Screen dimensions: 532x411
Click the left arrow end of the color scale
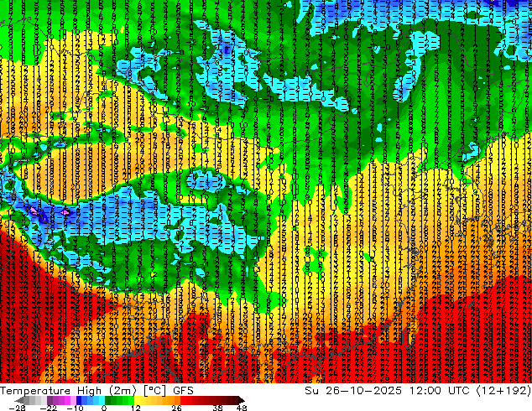[x=19, y=400]
